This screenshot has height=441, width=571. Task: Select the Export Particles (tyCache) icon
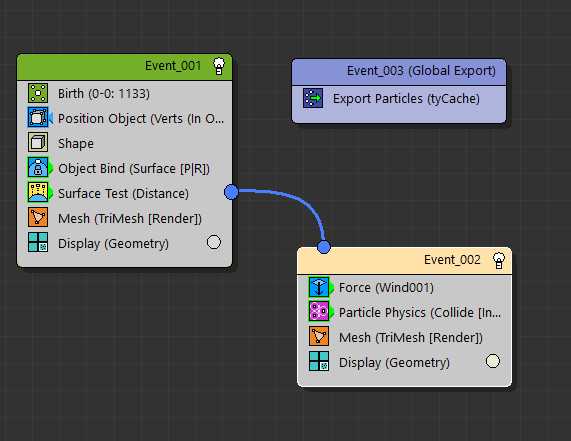[313, 98]
